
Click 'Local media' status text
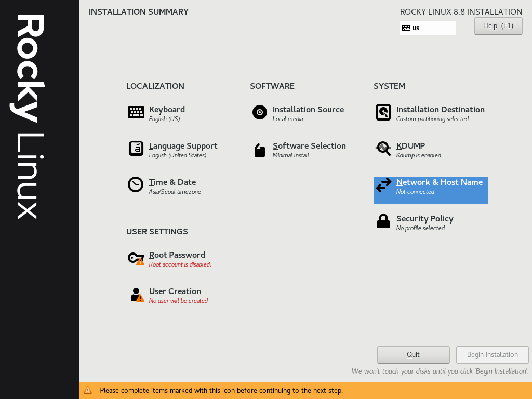click(x=288, y=119)
